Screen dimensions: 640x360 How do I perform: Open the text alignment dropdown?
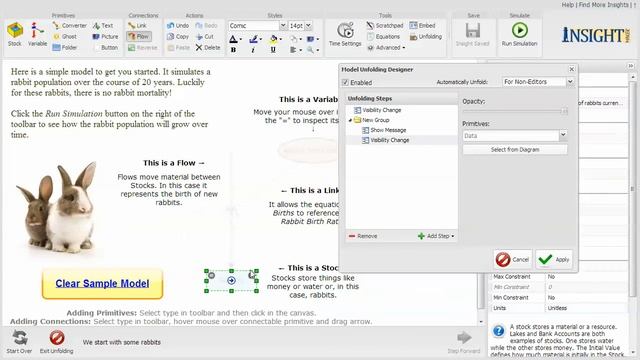296,50
